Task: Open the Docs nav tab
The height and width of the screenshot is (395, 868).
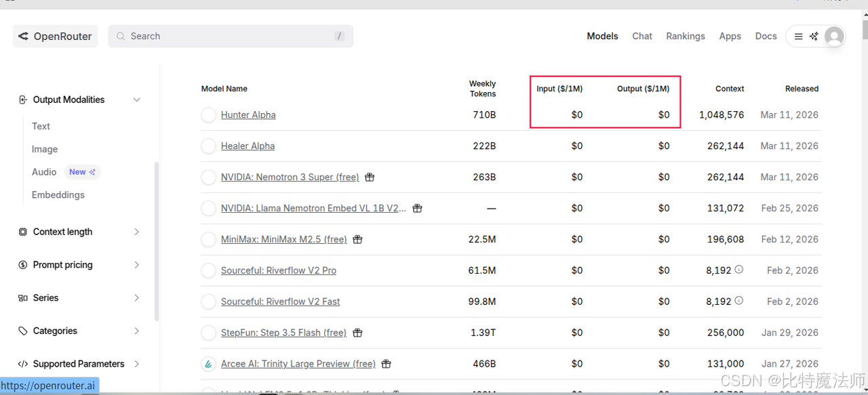Action: click(766, 37)
